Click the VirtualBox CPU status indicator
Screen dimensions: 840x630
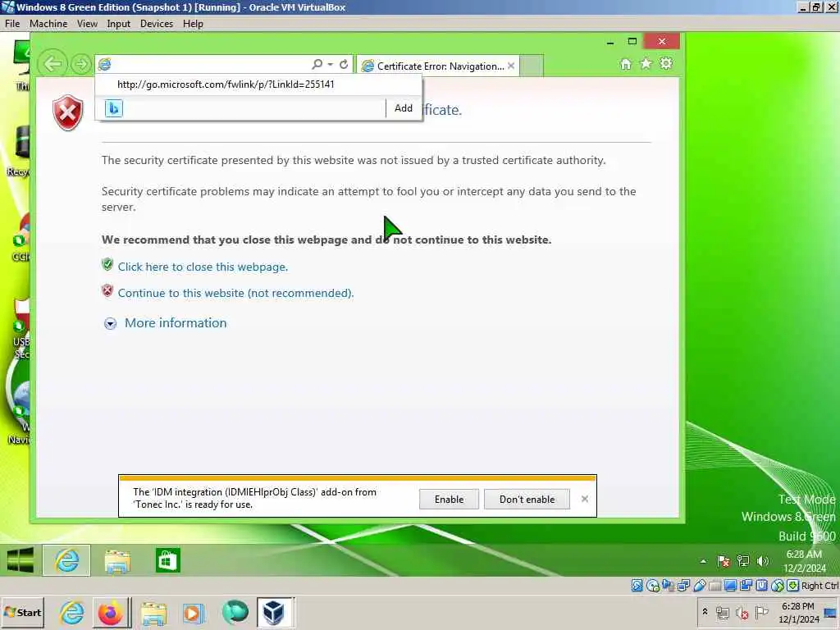click(761, 586)
